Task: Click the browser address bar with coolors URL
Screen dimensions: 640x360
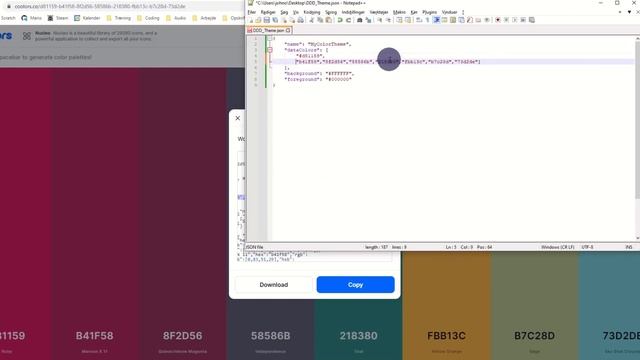Action: click(x=122, y=6)
